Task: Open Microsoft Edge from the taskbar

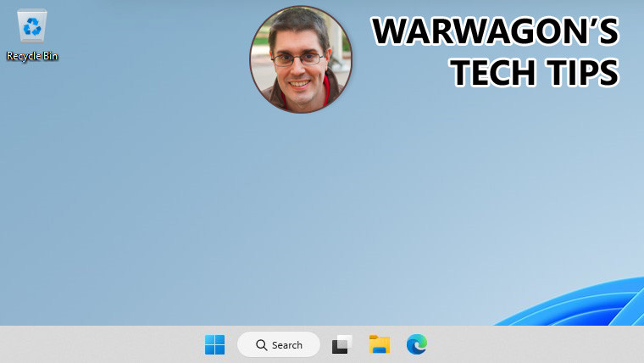Action: pyautogui.click(x=416, y=344)
